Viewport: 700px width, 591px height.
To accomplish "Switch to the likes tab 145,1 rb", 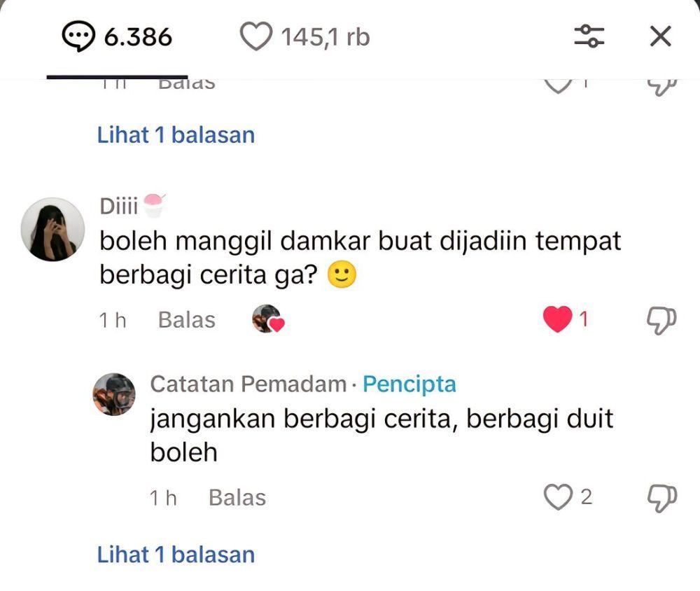I will (305, 36).
